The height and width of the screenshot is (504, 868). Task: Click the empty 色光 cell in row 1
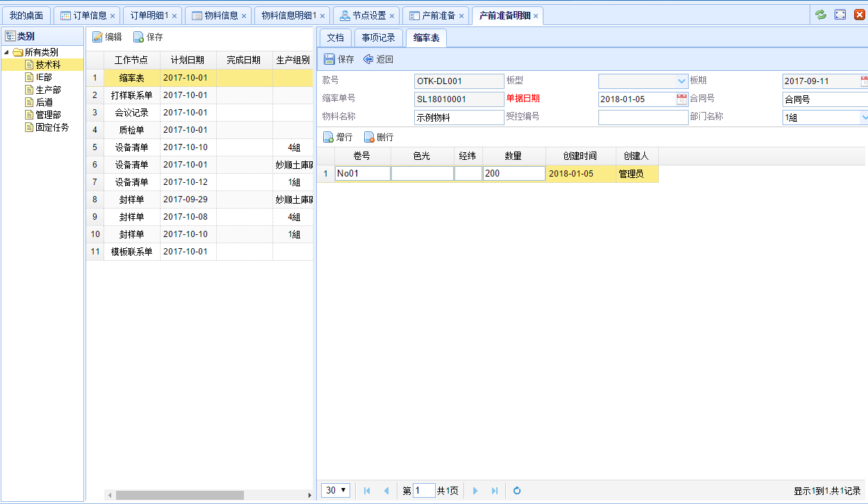coord(423,174)
